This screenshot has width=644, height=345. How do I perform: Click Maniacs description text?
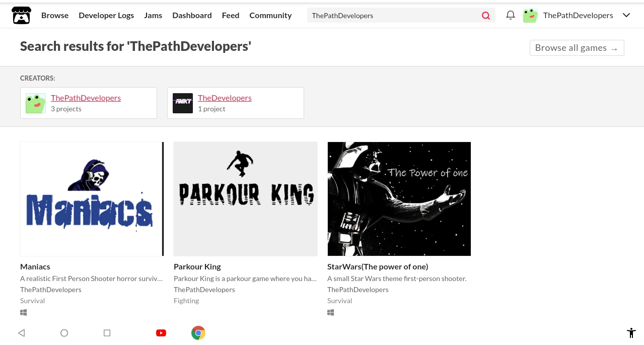(x=92, y=279)
